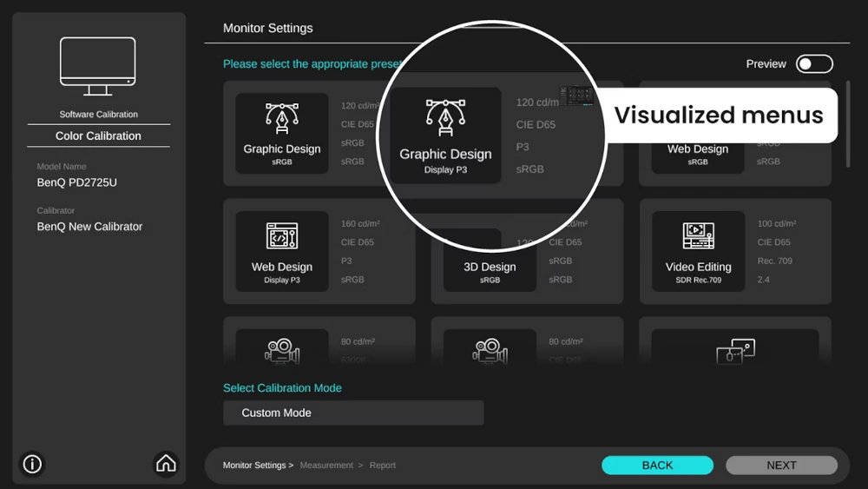868x489 pixels.
Task: Select the first camera preset icon
Action: 282,351
